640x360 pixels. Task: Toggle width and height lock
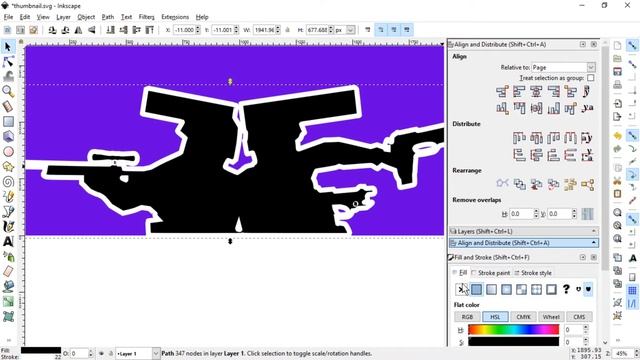click(x=287, y=30)
